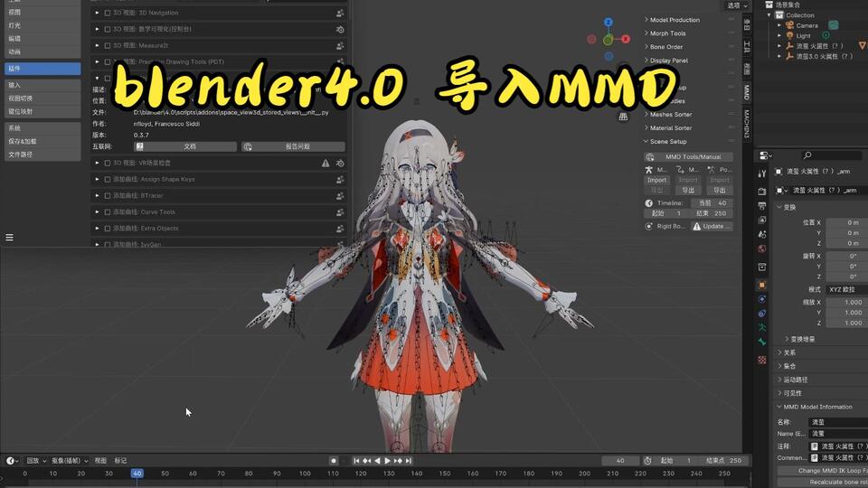Open the 选项 dropdown in the sidebar
The image size is (868, 488).
tap(737, 5)
